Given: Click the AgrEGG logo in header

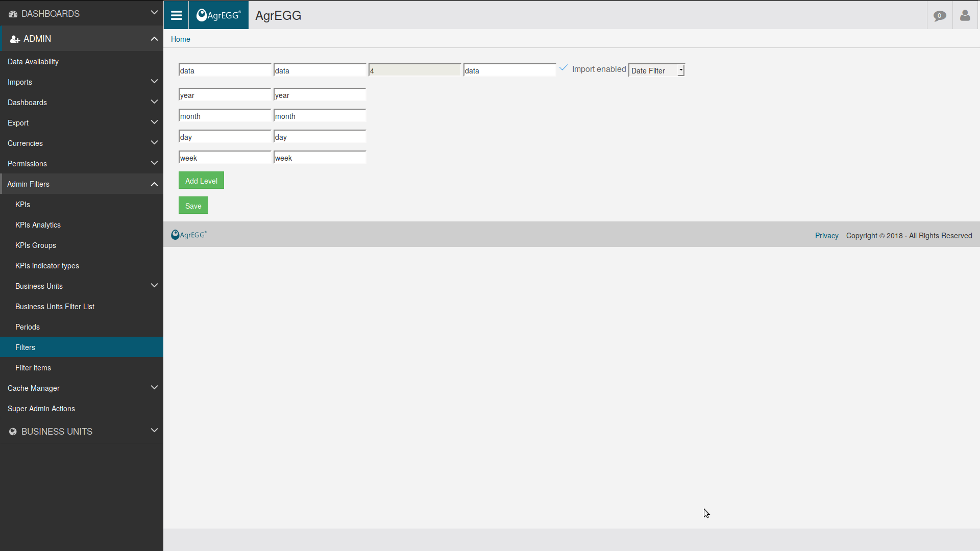Looking at the screenshot, I should pos(218,15).
